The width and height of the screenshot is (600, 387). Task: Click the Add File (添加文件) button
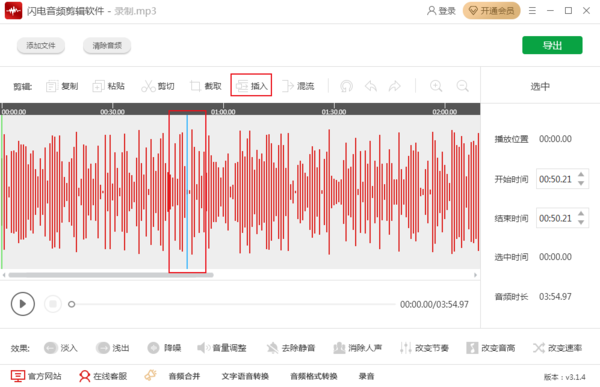click(41, 46)
